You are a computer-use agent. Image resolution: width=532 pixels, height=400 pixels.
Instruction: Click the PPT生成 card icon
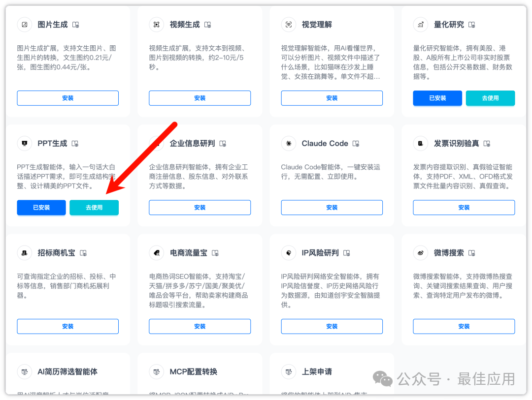pyautogui.click(x=25, y=143)
